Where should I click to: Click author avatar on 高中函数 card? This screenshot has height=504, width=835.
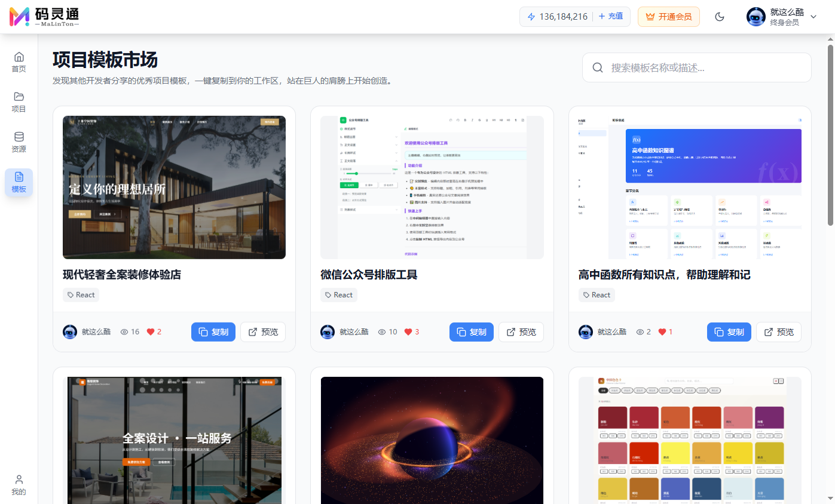tap(586, 332)
